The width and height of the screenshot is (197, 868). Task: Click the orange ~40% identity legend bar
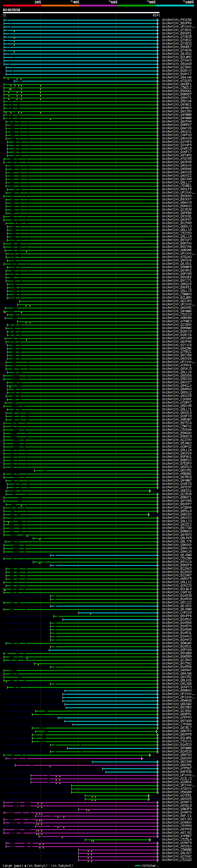coord(60,6)
